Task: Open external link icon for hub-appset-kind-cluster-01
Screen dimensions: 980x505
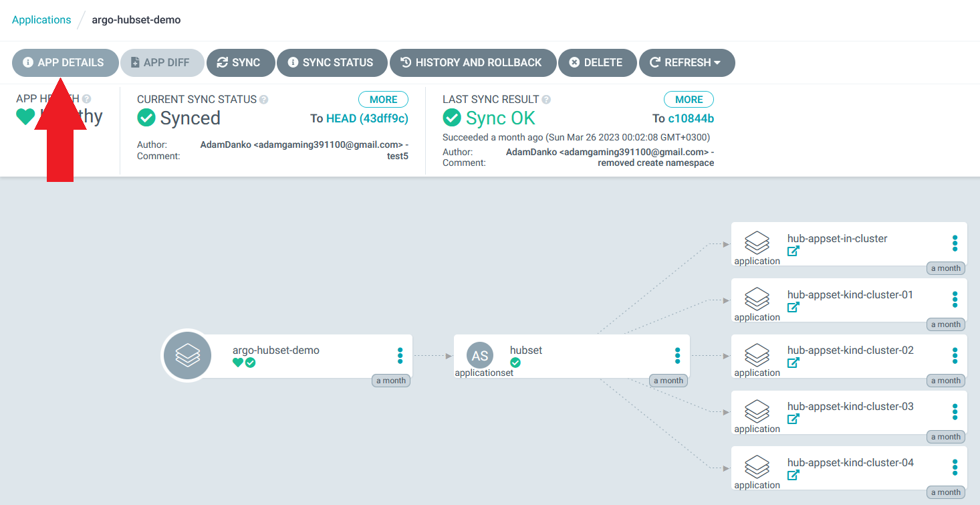Action: point(793,308)
